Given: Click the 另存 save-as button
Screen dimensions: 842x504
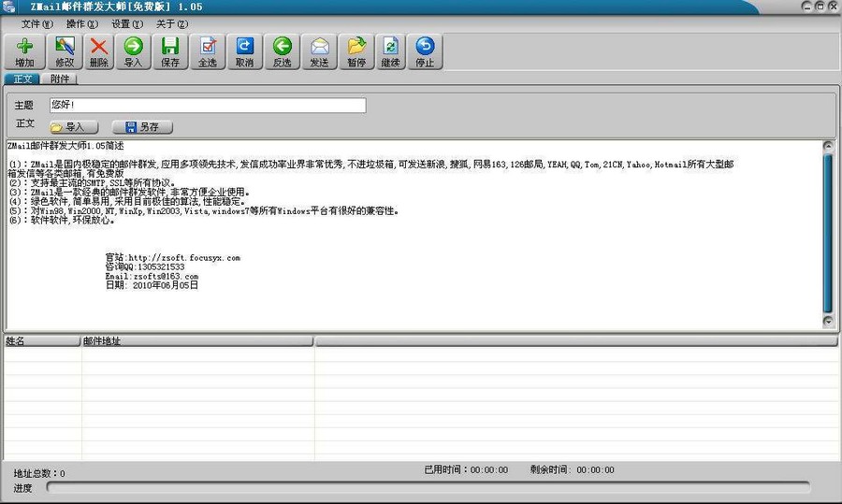Looking at the screenshot, I should coord(142,127).
